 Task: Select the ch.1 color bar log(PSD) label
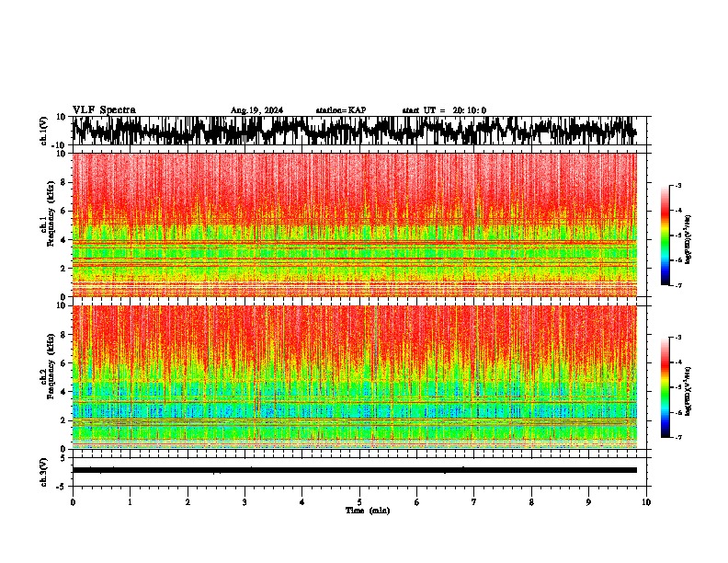coord(688,239)
